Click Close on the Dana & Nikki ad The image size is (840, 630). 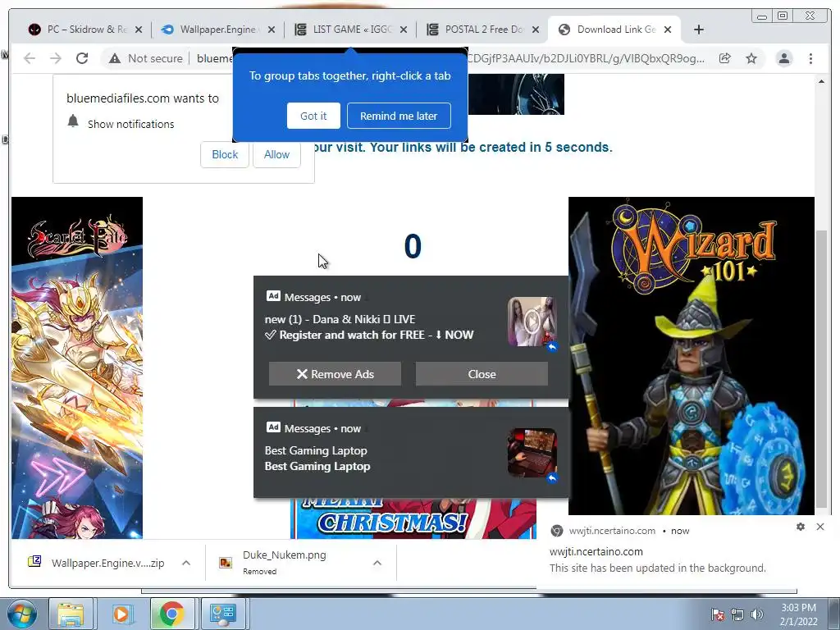[x=482, y=374]
